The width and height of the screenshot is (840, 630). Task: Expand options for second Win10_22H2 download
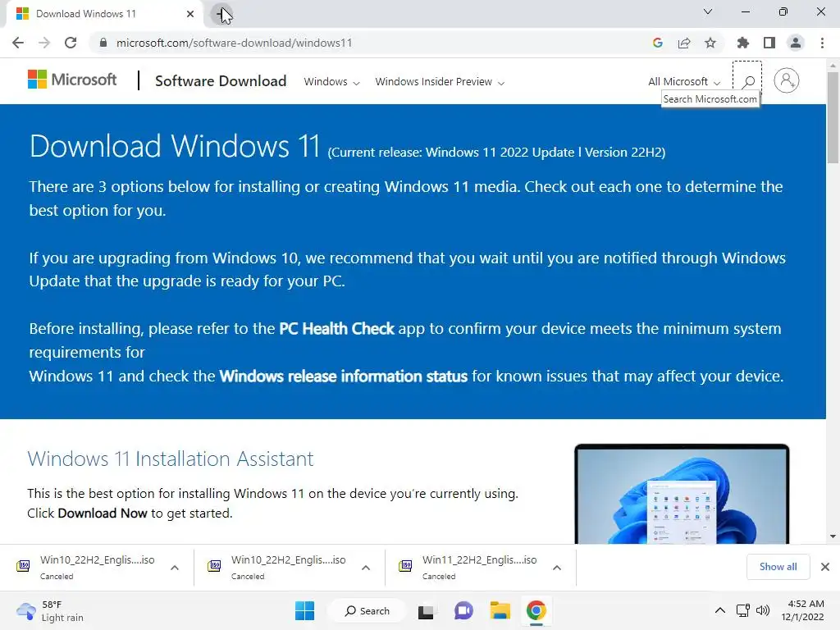coord(366,568)
